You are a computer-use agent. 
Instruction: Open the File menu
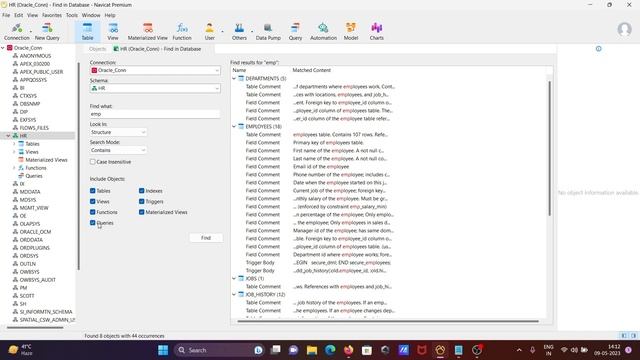[6, 15]
